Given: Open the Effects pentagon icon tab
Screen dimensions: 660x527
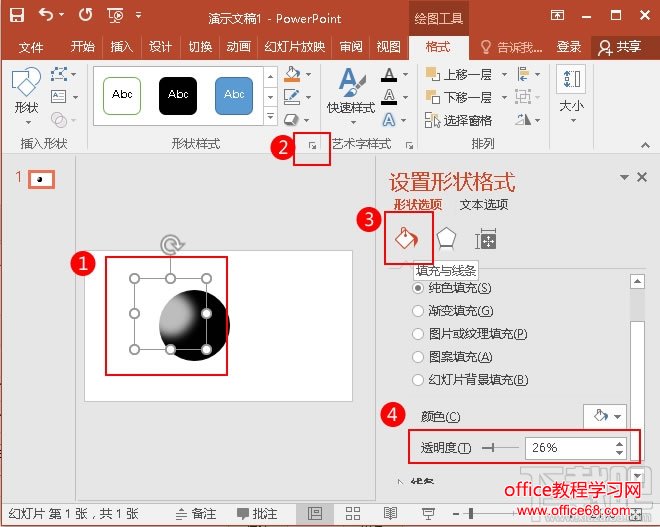Looking at the screenshot, I should [x=446, y=239].
